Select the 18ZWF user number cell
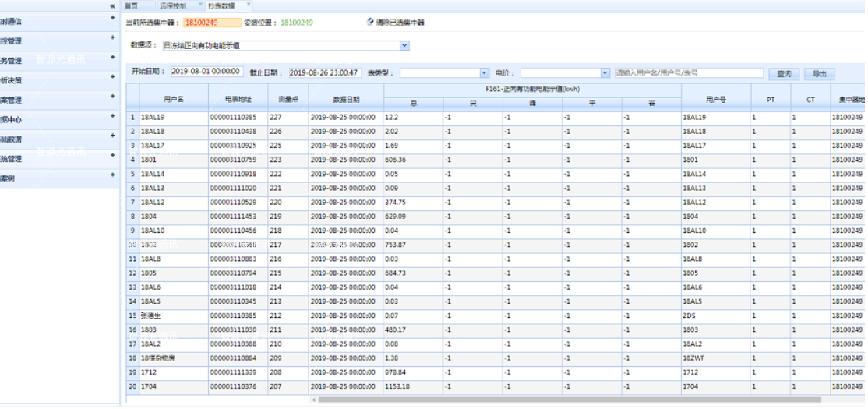This screenshot has width=868, height=409. pos(716,358)
